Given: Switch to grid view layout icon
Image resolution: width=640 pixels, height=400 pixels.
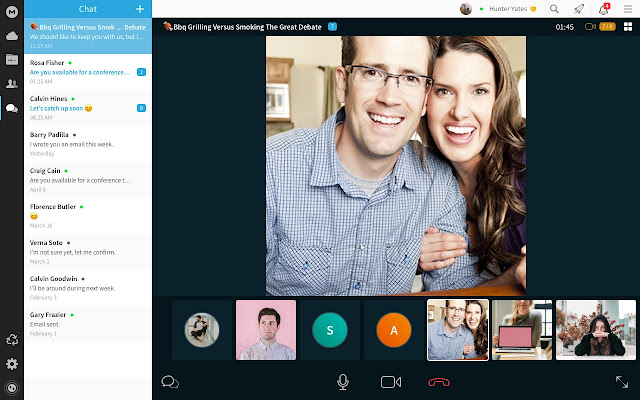Looking at the screenshot, I should click(x=628, y=27).
